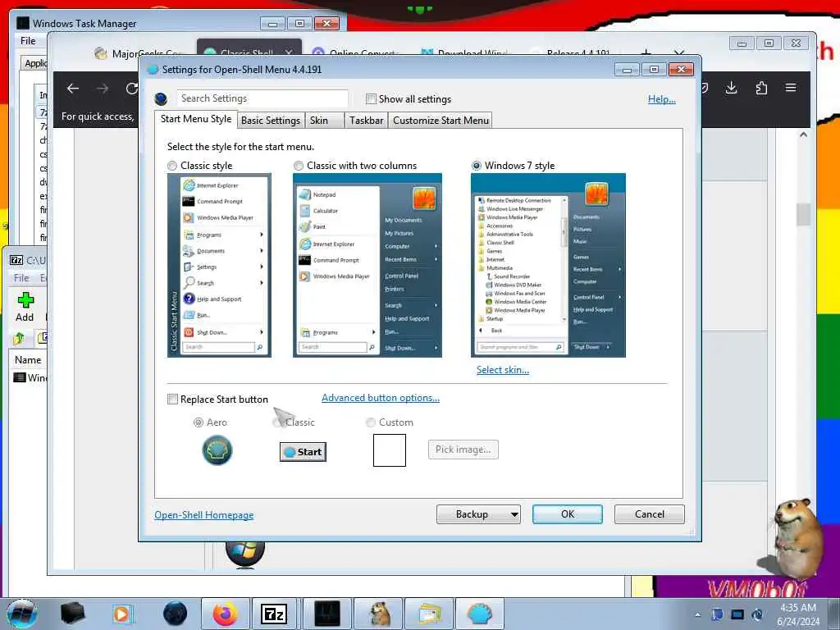Click the volume tray icon
The width and height of the screenshot is (840, 630).
click(757, 614)
